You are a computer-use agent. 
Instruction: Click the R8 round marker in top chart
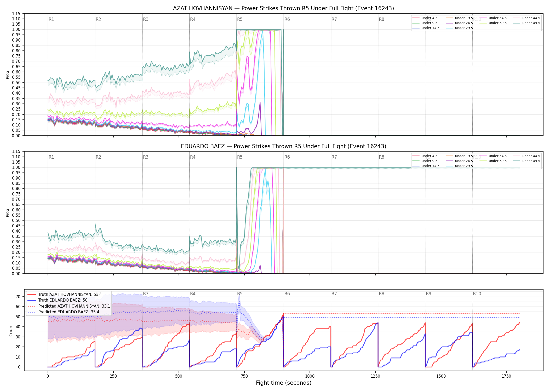(381, 19)
